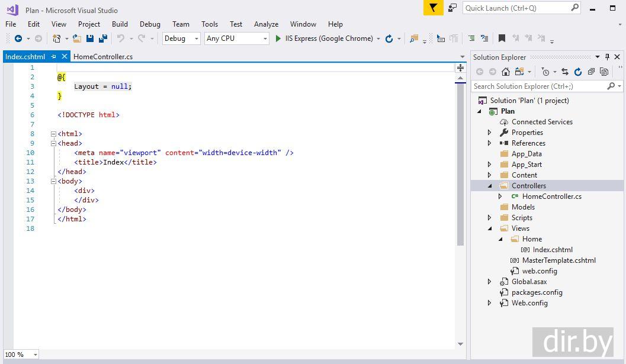Image resolution: width=626 pixels, height=364 pixels.
Task: Click the send feedback icon
Action: click(452, 8)
